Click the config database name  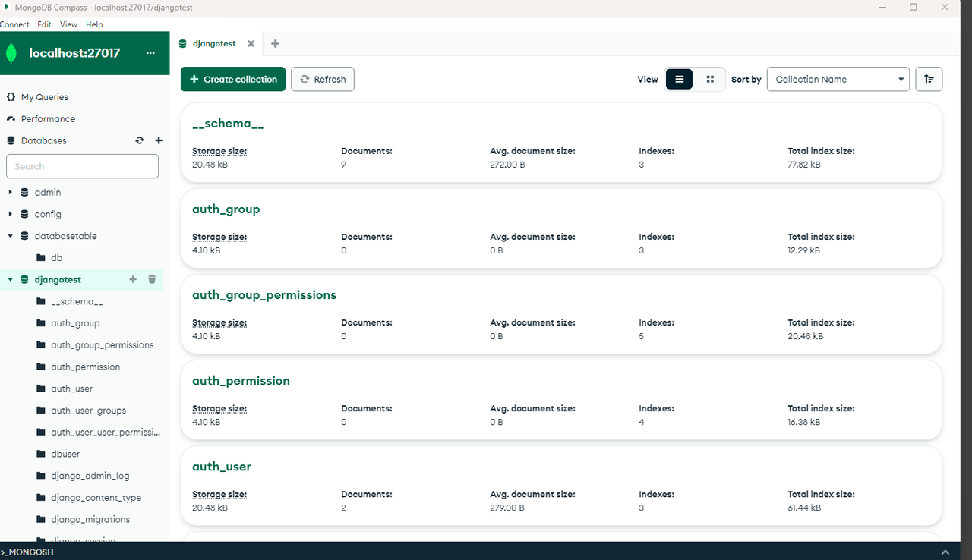point(48,214)
